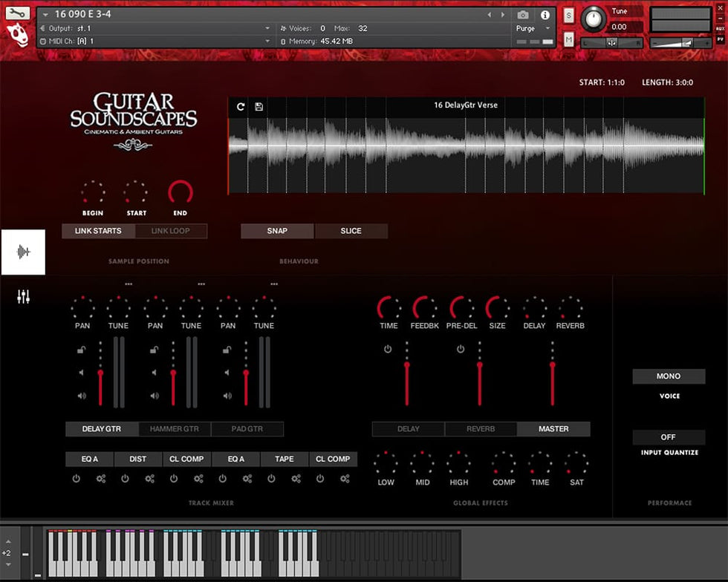Click the MASTER volume fader handle
Viewport: 728px width, 582px height.
(x=553, y=364)
